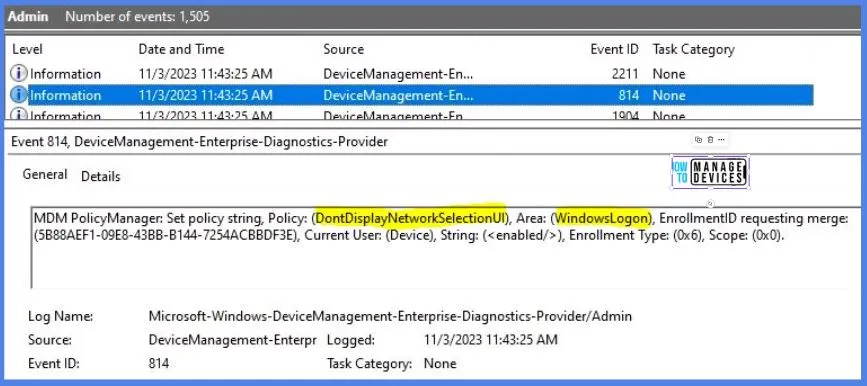Click the highlighted DontDisplayNetworkSelectionUI policy name
The height and width of the screenshot is (386, 867).
point(411,218)
